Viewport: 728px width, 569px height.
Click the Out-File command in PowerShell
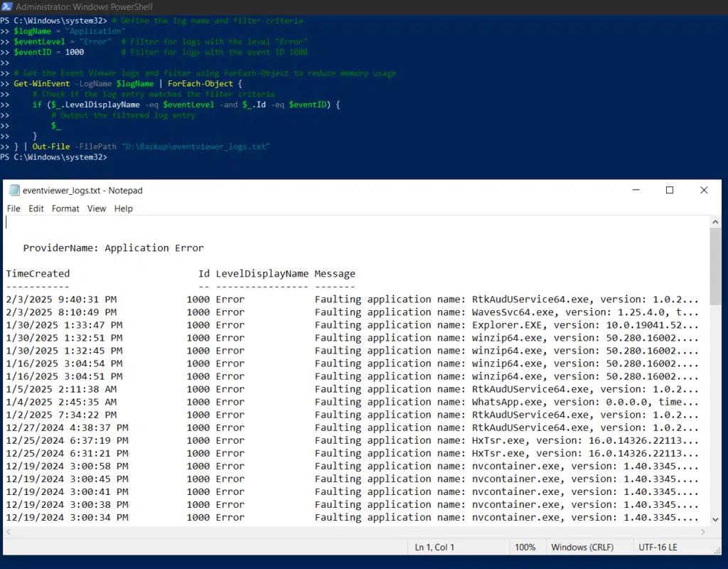51,147
